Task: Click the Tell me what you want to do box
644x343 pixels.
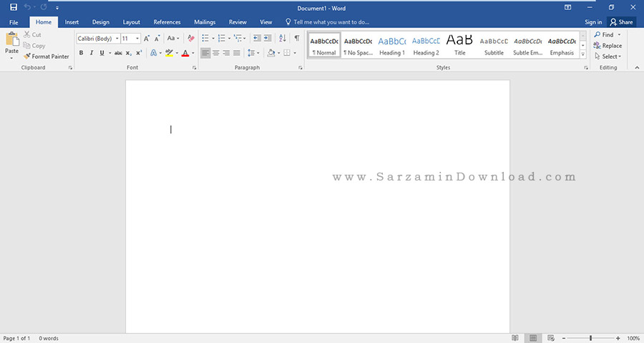Action: (x=327, y=22)
